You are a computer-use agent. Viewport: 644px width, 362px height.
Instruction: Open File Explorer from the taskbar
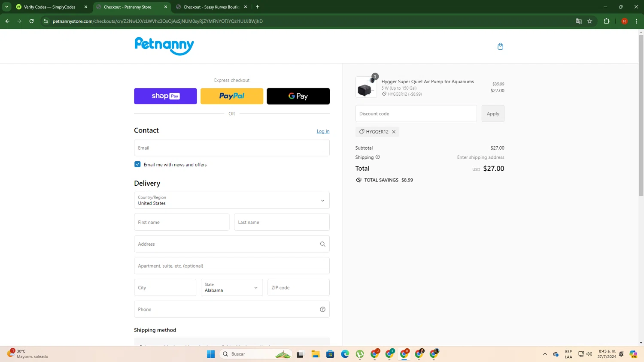(x=316, y=354)
